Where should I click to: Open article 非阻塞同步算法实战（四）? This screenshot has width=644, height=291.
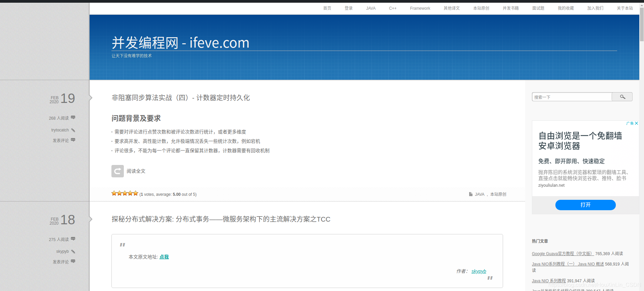(181, 98)
